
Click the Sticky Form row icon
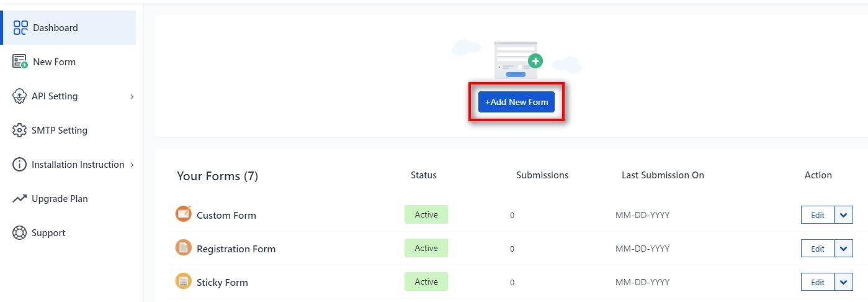pyautogui.click(x=184, y=281)
